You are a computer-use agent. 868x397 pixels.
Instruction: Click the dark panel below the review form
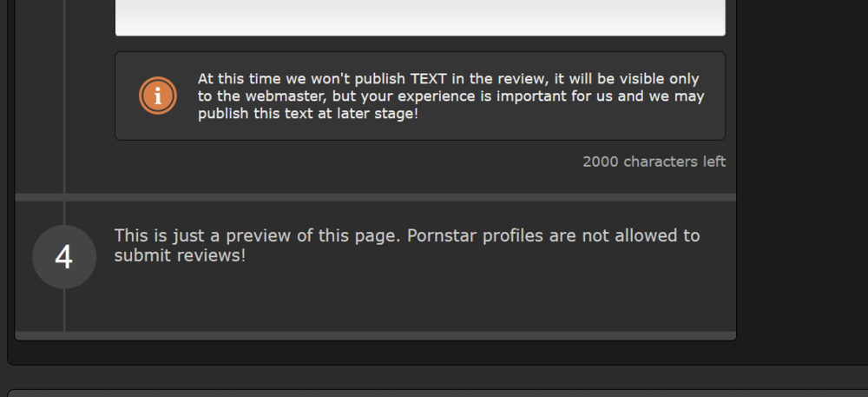[x=434, y=394]
